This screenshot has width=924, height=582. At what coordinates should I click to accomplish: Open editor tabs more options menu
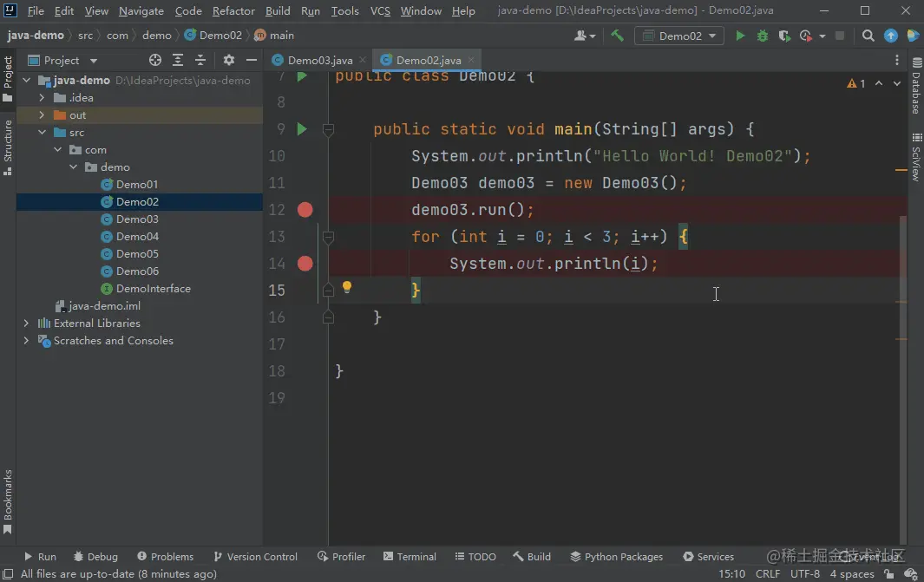tap(897, 60)
